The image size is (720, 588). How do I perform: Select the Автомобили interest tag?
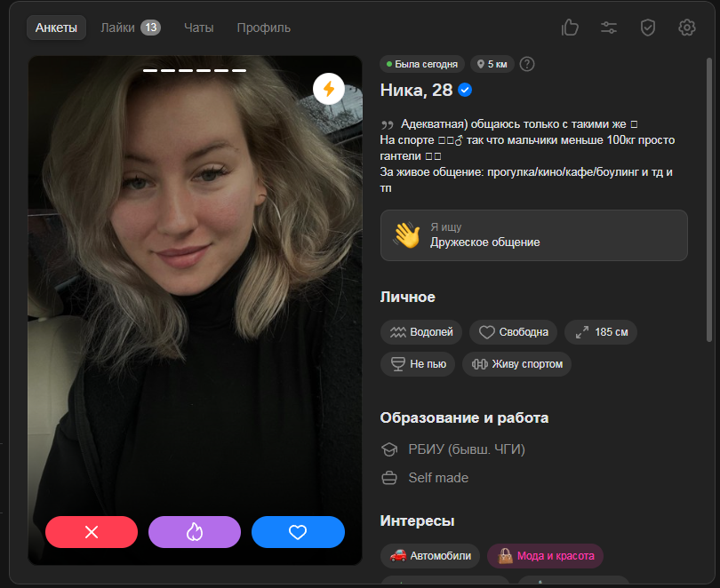coord(430,556)
